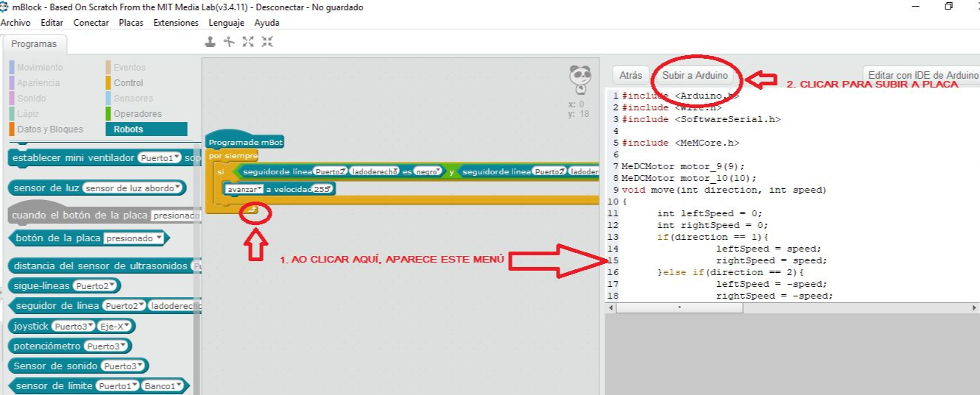This screenshot has width=980, height=395.
Task: Click the Shrink sprite arrows icon
Action: (267, 42)
